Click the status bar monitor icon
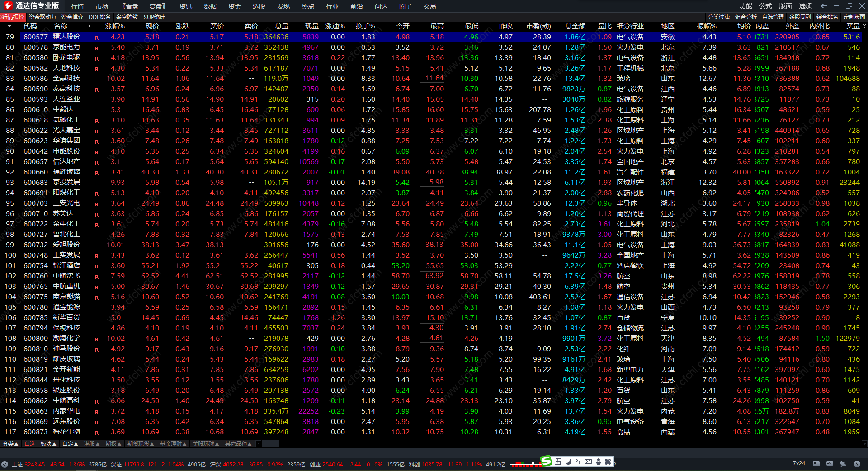This screenshot has height=471, width=868. tap(830, 464)
